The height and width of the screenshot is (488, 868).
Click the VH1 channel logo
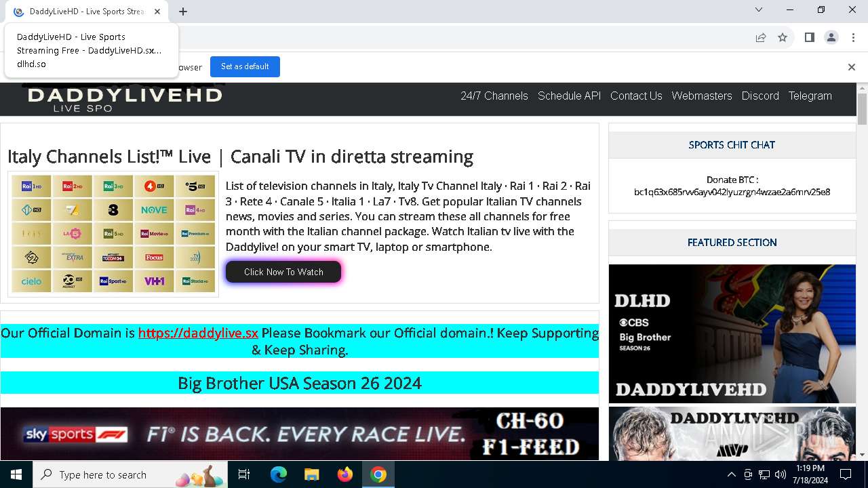pyautogui.click(x=154, y=281)
